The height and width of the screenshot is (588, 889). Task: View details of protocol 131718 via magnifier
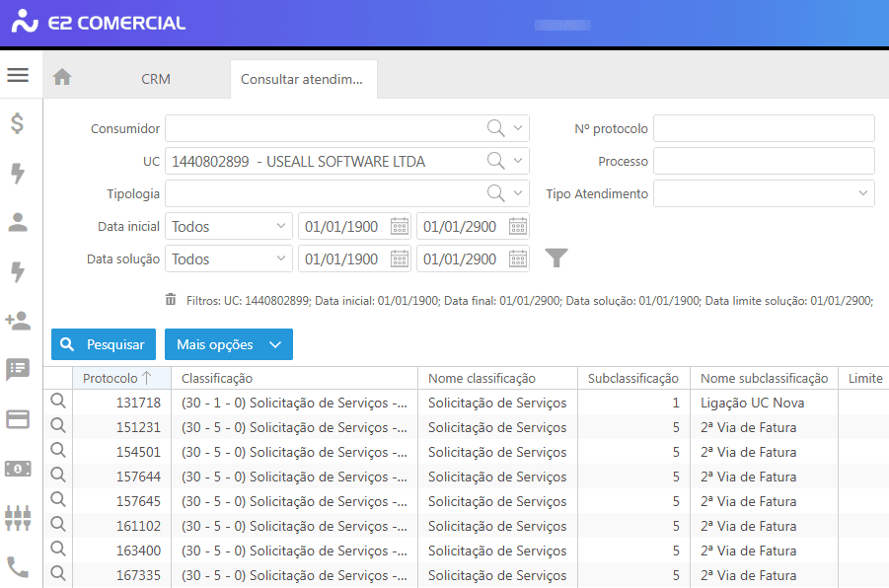tap(58, 402)
